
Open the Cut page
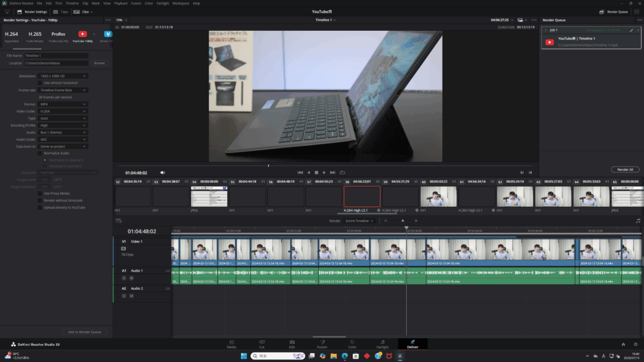click(262, 344)
